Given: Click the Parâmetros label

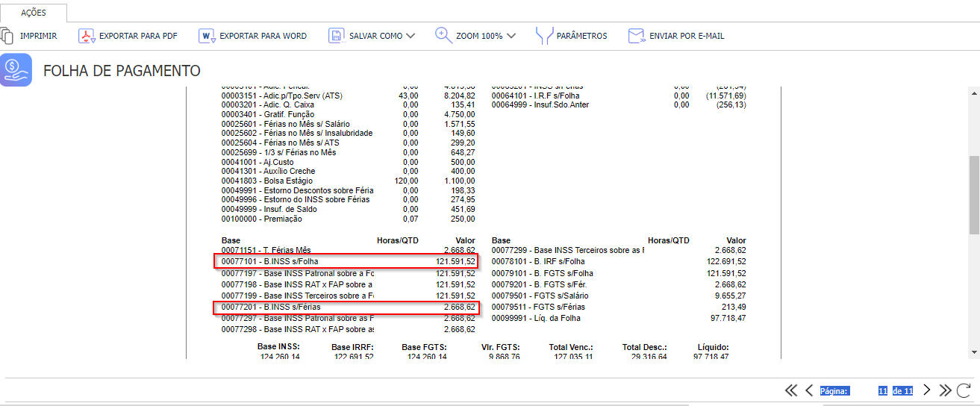Looking at the screenshot, I should coord(582,36).
